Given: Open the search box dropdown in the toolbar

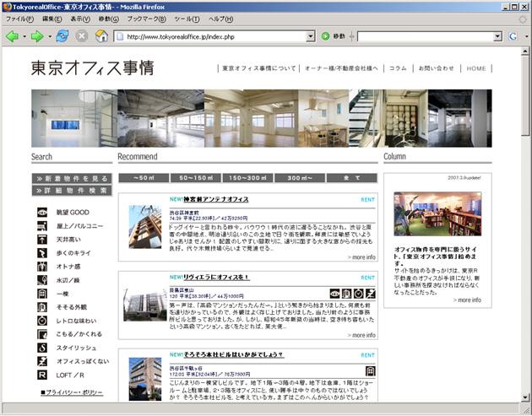Looking at the screenshot, I should pos(497,37).
